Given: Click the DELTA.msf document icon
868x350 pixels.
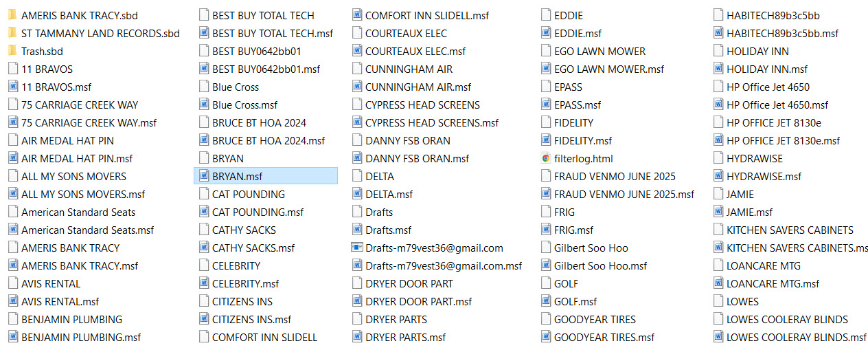Looking at the screenshot, I should coord(356,194).
